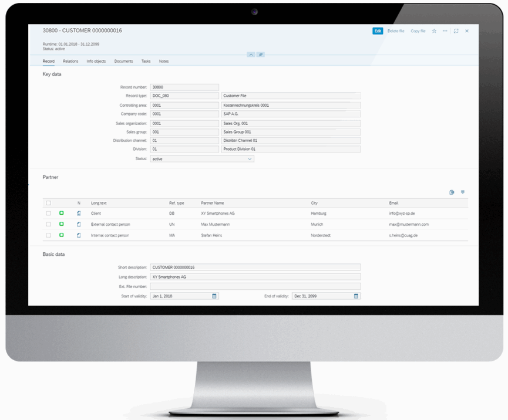This screenshot has height=420, width=508.
Task: Pin the page header
Action: pos(261,54)
